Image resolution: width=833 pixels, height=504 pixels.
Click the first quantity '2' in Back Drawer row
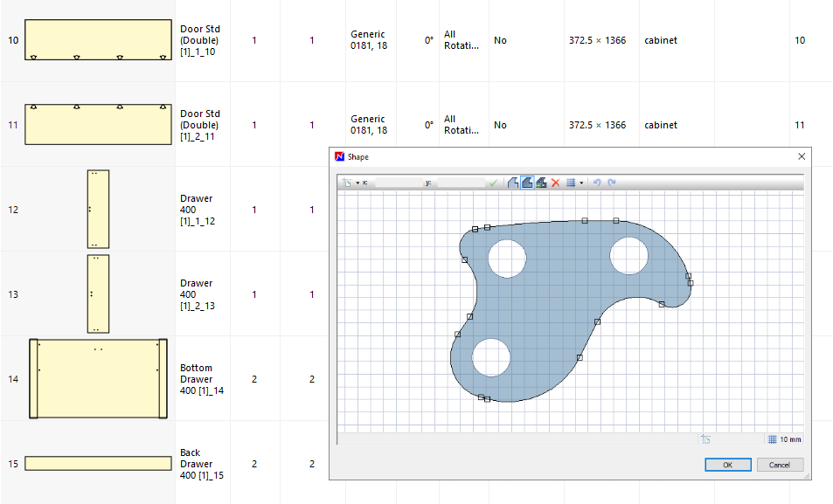tap(254, 464)
